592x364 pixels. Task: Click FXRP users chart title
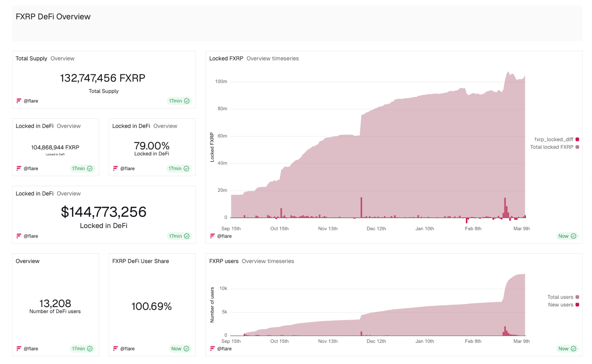(224, 261)
